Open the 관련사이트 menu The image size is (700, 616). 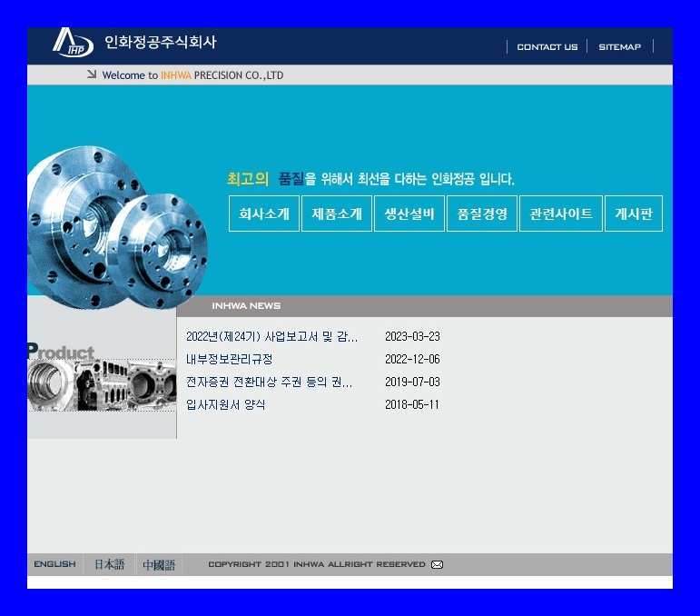(x=561, y=214)
